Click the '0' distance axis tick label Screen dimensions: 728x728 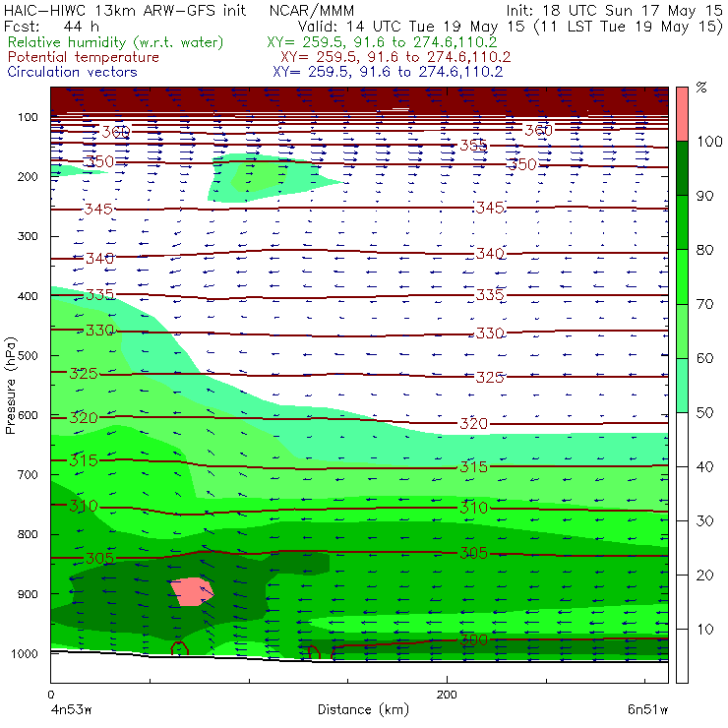[x=50, y=695]
